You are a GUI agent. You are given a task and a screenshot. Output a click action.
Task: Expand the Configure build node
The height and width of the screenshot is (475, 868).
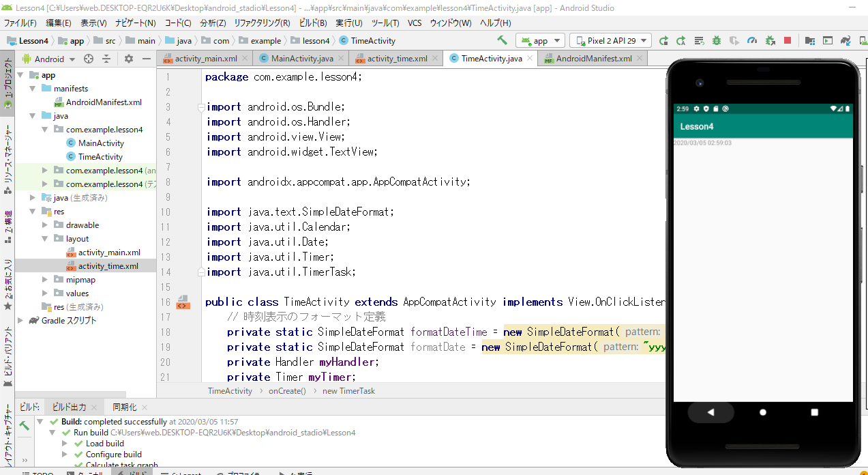(65, 455)
